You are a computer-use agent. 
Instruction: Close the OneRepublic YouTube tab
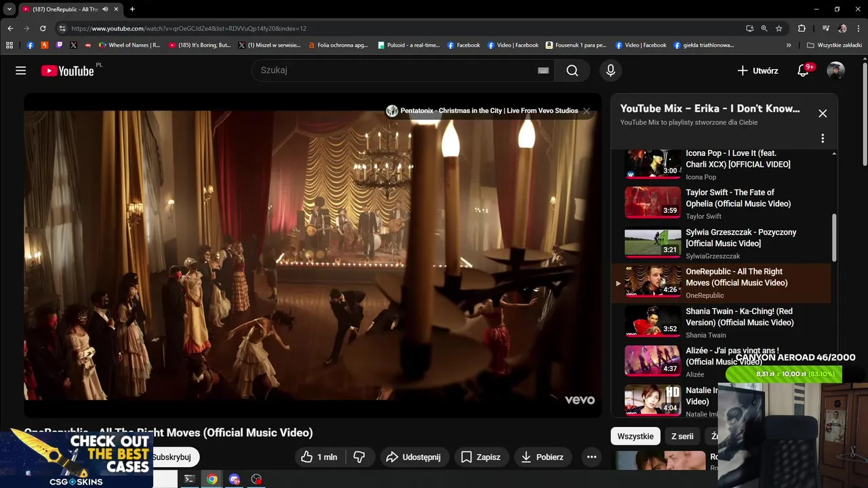[117, 9]
